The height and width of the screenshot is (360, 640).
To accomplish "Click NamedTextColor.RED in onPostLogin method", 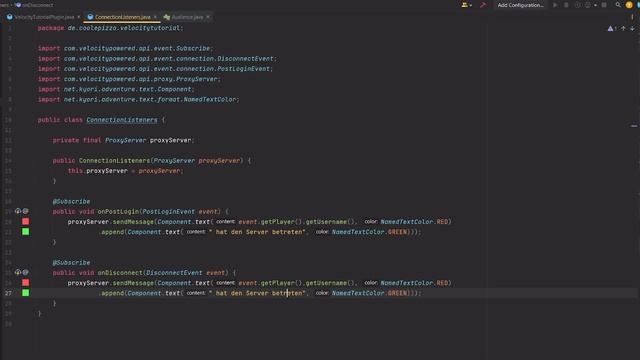I will click(414, 222).
